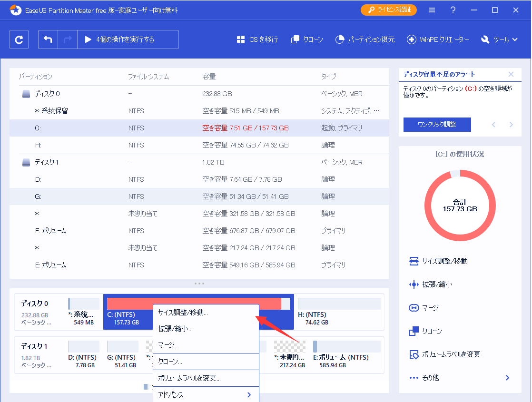Open help via the question mark icon
This screenshot has height=402, width=532.
point(453,10)
